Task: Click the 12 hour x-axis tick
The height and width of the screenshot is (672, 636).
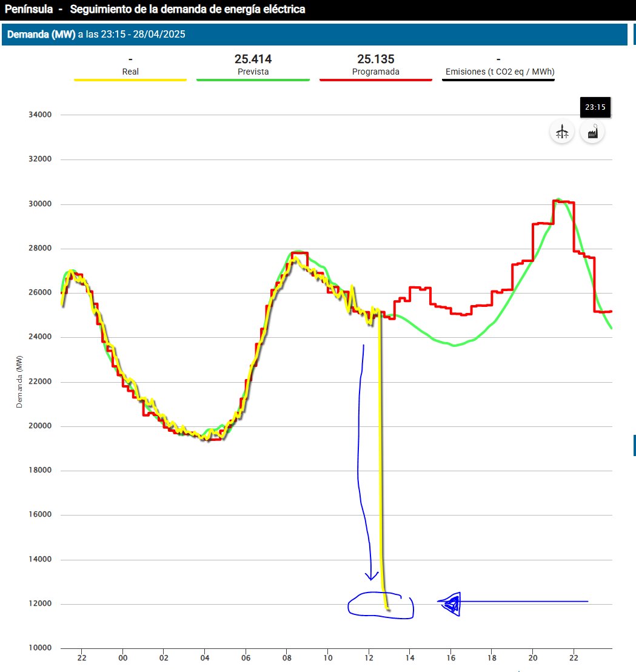Action: point(369,657)
